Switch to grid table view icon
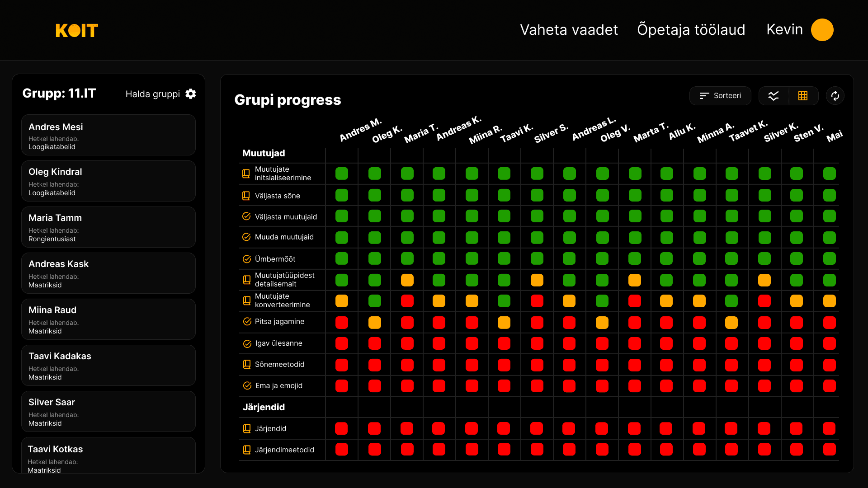The width and height of the screenshot is (868, 488). 803,96
